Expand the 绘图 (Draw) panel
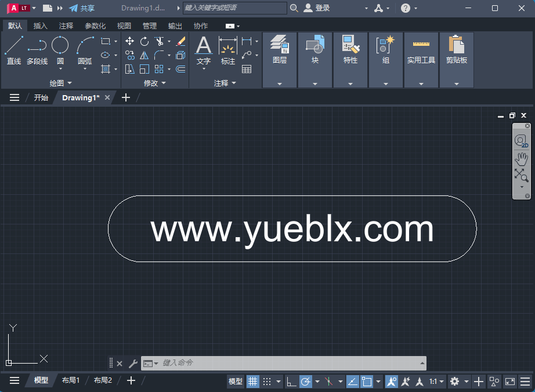Image resolution: width=535 pixels, height=392 pixels. (60, 84)
